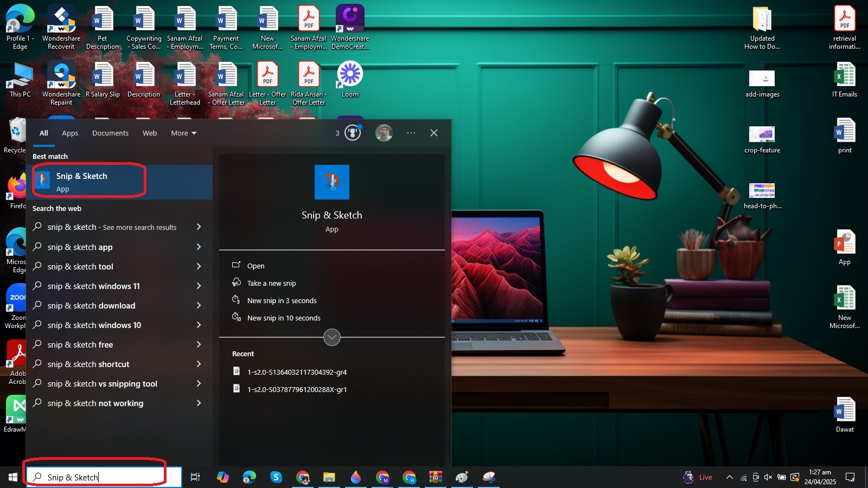This screenshot has width=868, height=488.
Task: Select Take a new snip
Action: click(271, 283)
